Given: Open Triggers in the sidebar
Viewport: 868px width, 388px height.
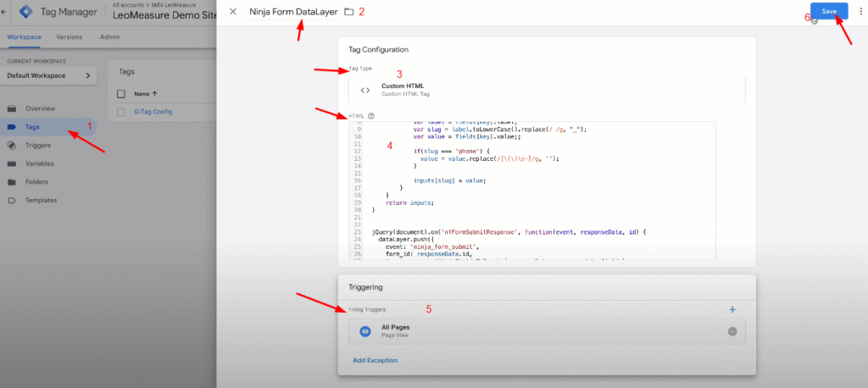Looking at the screenshot, I should tap(38, 145).
